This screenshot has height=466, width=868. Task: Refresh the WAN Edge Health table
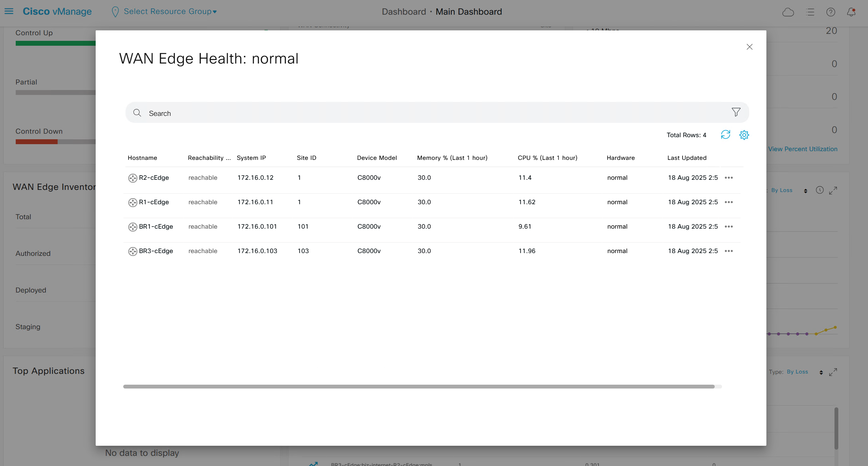(x=726, y=135)
